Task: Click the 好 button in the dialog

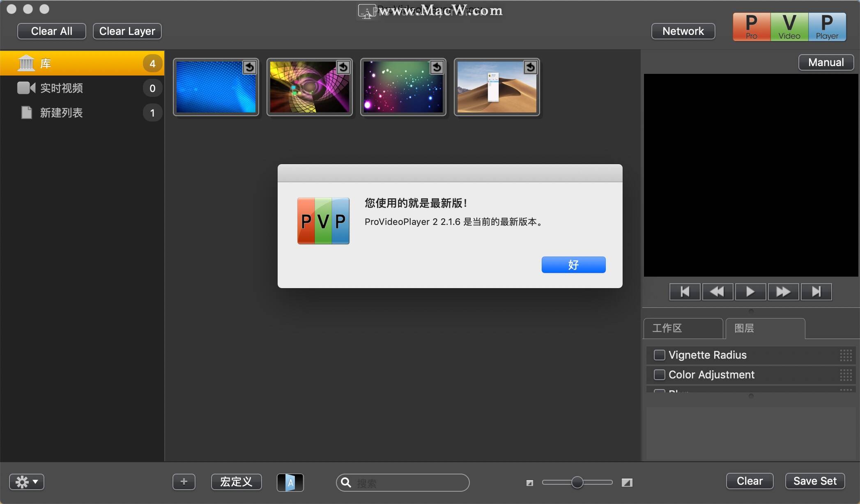Action: [x=573, y=265]
